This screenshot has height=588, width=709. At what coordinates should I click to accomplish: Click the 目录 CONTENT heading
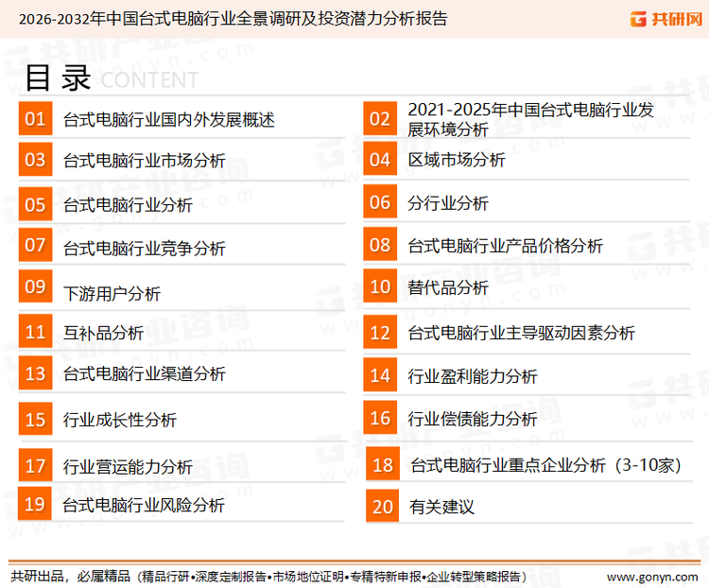click(x=111, y=78)
